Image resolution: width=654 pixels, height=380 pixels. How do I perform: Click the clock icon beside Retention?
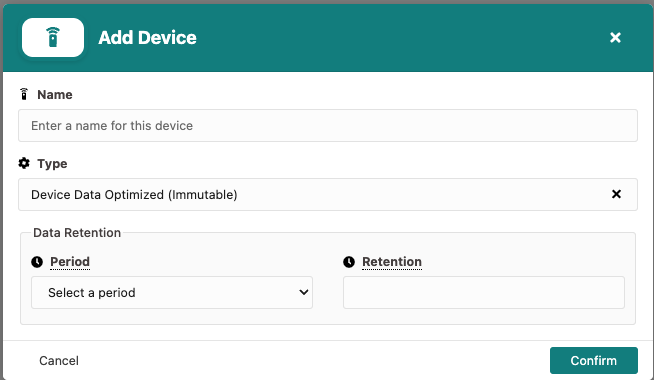click(349, 262)
